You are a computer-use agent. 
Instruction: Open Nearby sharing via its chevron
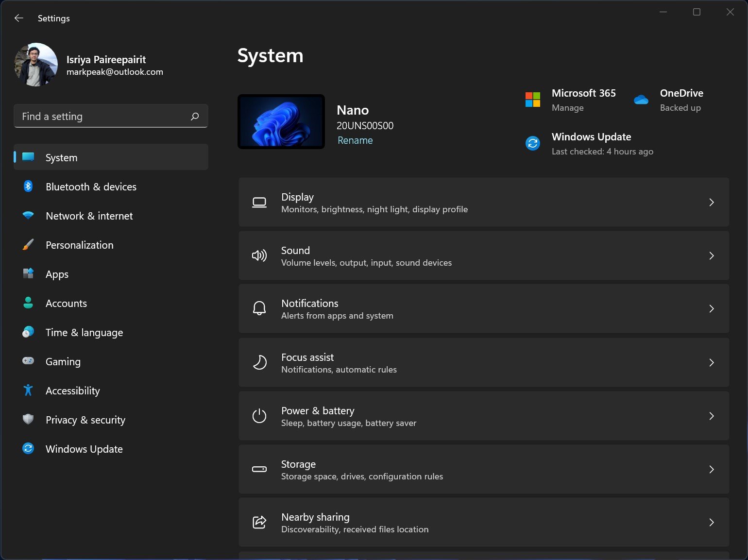712,522
